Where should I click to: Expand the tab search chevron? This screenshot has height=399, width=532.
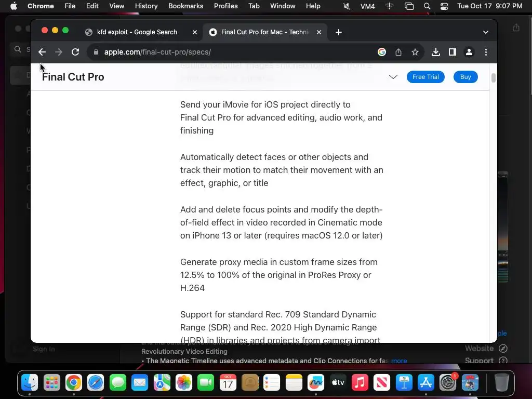[x=486, y=32]
